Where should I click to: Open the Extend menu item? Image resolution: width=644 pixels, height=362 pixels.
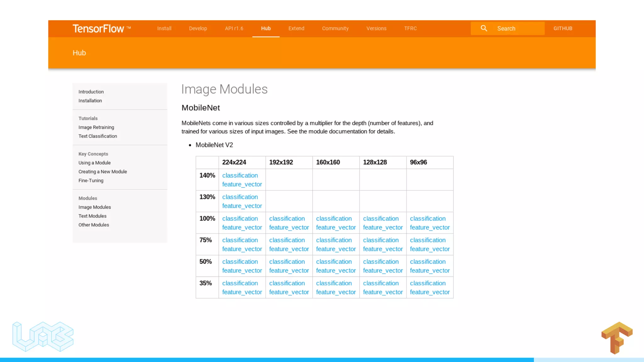[x=296, y=29]
